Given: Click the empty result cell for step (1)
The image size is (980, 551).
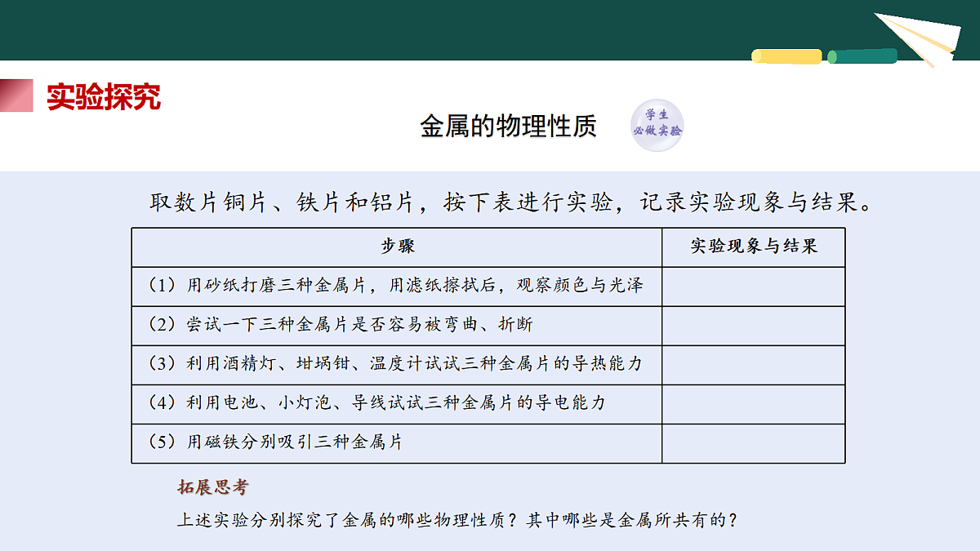Looking at the screenshot, I should coord(753,287).
